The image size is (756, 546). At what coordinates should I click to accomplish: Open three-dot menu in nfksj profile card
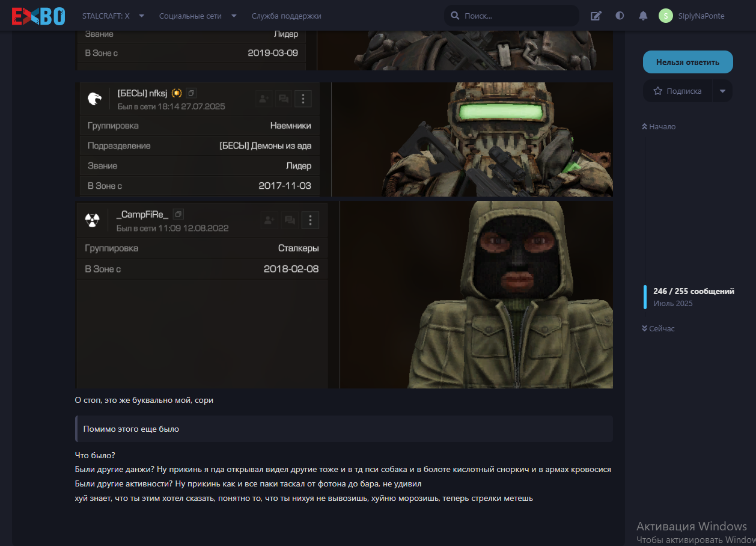(x=303, y=99)
